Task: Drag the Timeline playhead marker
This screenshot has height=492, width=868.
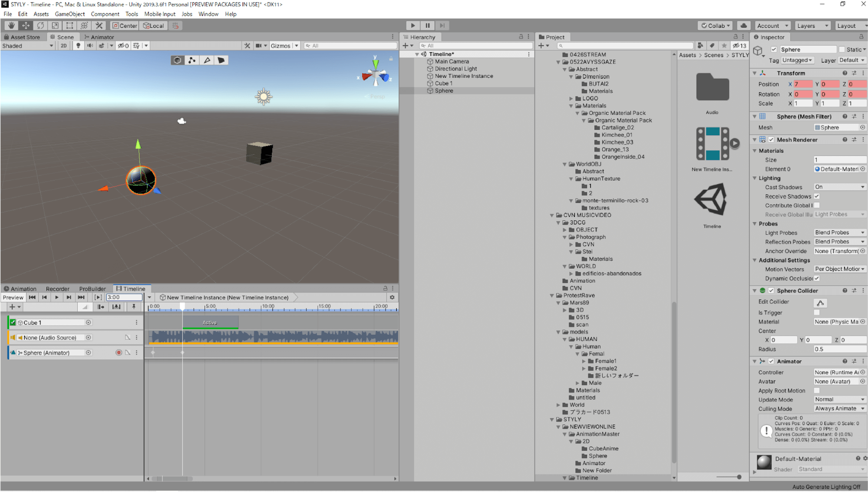Action: point(182,306)
